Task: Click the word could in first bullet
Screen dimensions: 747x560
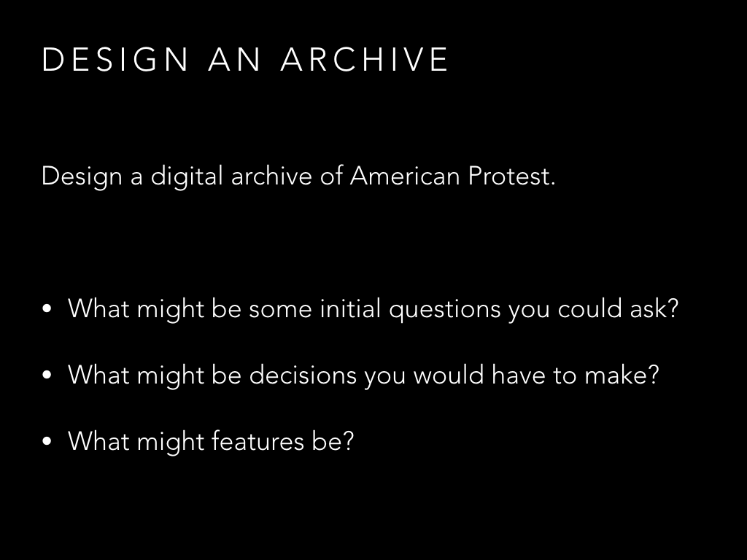Action: coord(589,308)
